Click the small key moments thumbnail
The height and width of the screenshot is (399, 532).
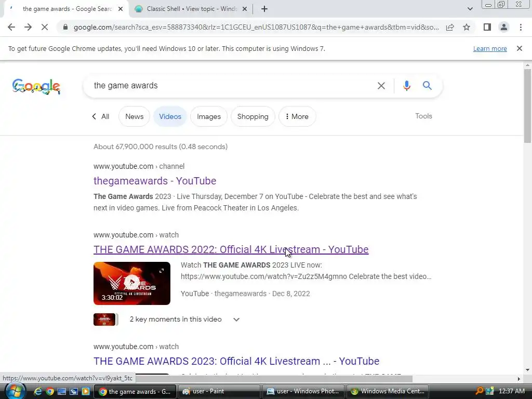point(104,320)
